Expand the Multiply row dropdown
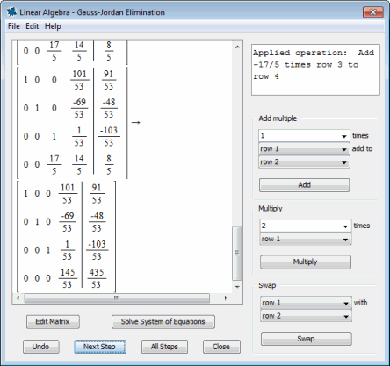Viewport: 390px width, 366px height. (x=305, y=239)
